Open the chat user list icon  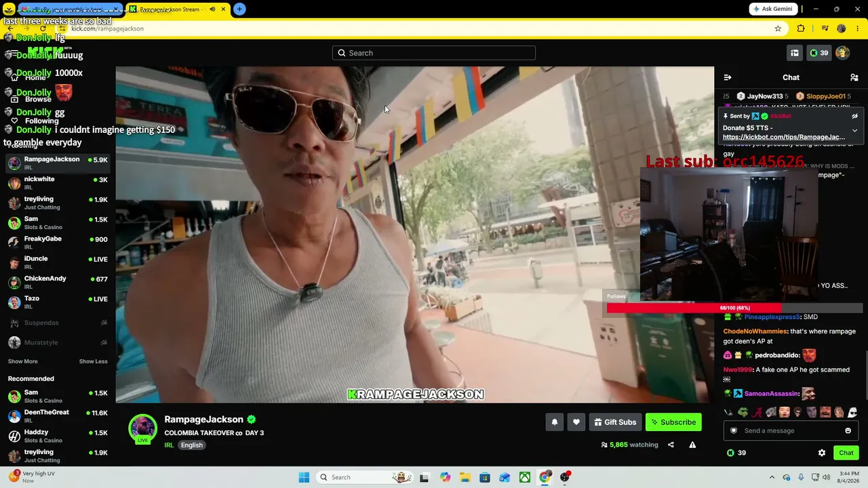coord(854,77)
